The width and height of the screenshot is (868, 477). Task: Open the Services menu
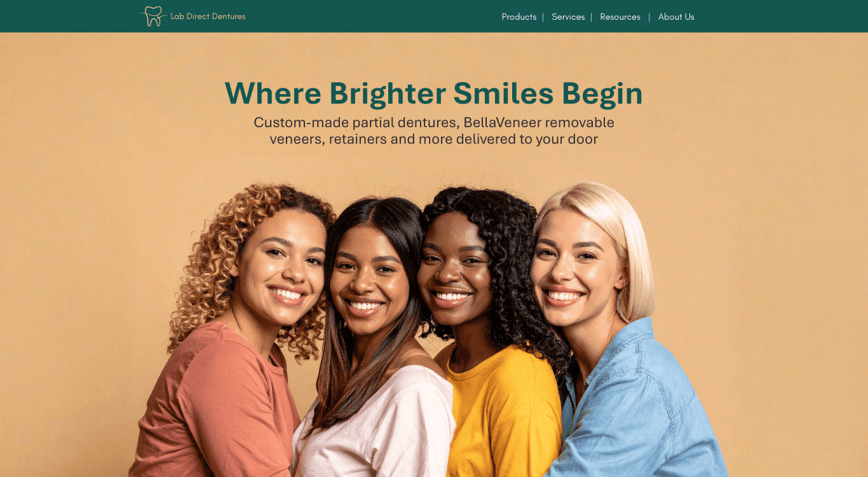pos(568,17)
